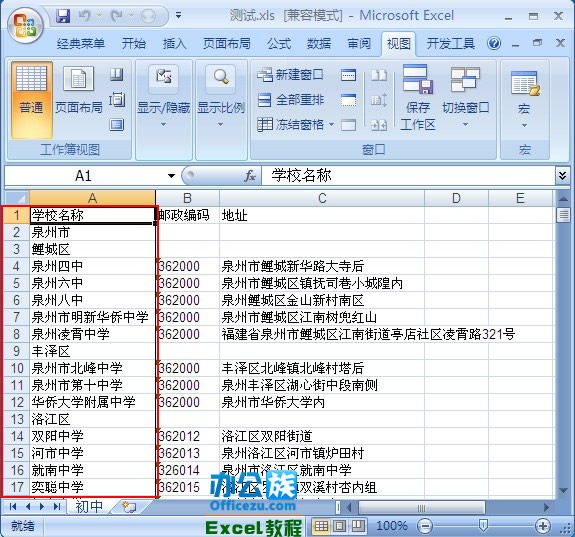The width and height of the screenshot is (575, 537).
Task: Click the Select All corner button
Action: pyautogui.click(x=17, y=198)
